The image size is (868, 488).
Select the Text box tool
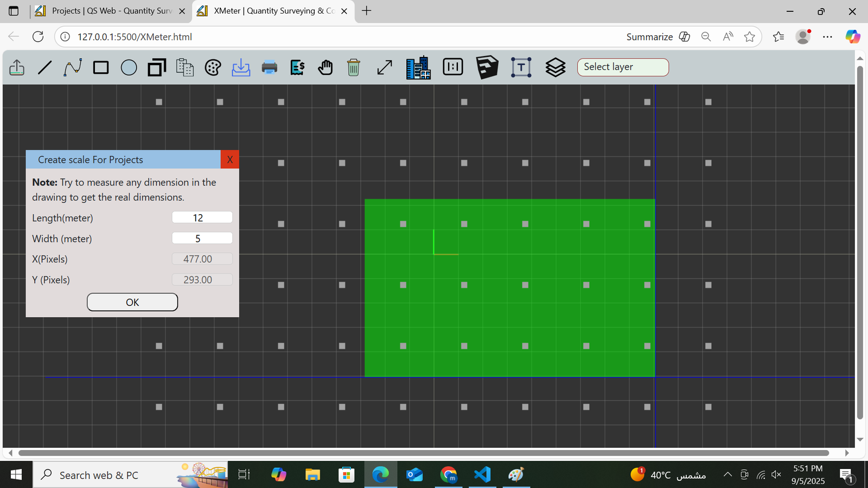521,67
